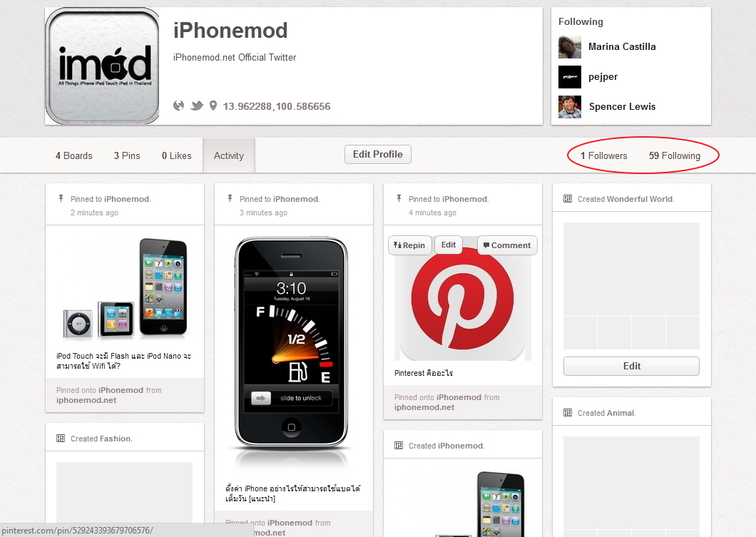756x537 pixels.
Task: Edit the Pinterest logo pin
Action: [449, 245]
